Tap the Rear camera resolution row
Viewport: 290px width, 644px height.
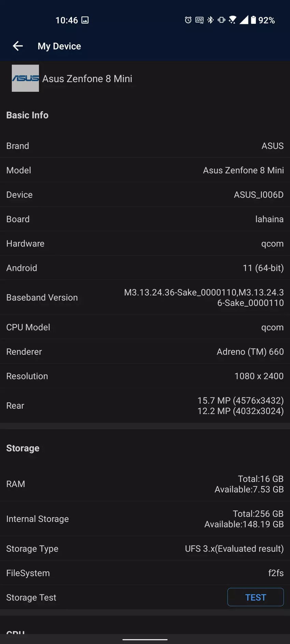click(145, 405)
